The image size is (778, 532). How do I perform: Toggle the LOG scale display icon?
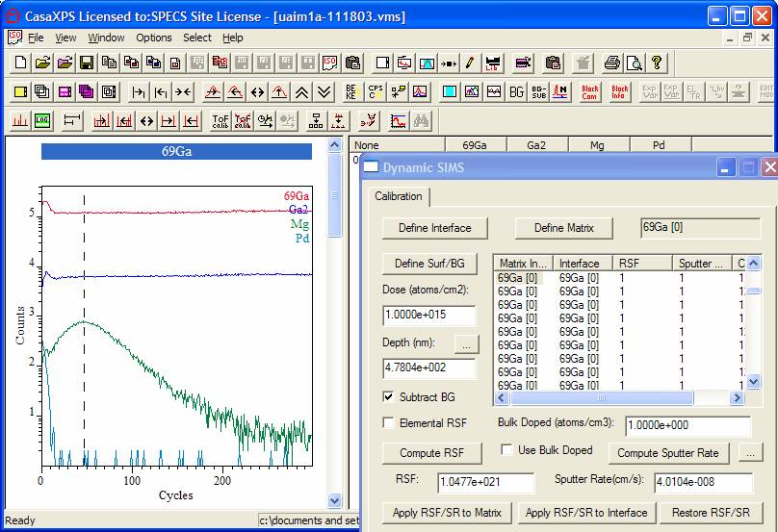[42, 121]
